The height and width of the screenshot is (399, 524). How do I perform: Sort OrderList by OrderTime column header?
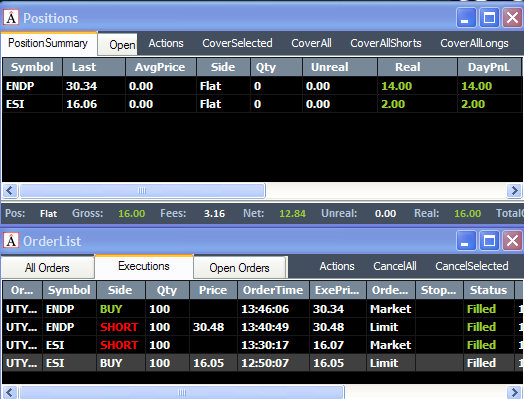coord(273,290)
